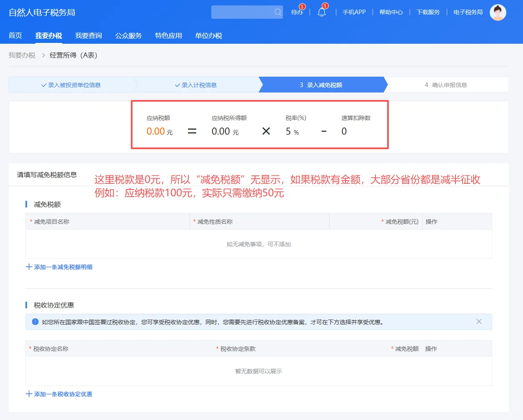Viewport: 523px width, 420px height.
Task: Dismiss the tax treaty notice banner
Action: [479, 322]
